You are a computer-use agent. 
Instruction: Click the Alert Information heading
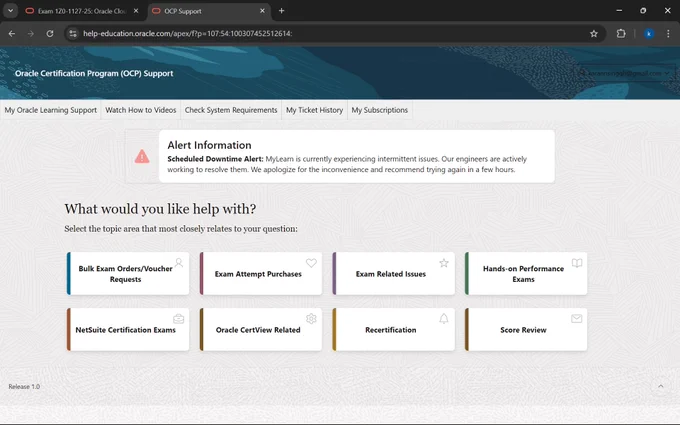click(209, 145)
